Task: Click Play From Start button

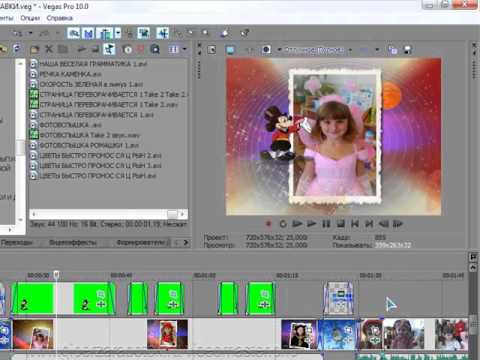Action: click(297, 224)
